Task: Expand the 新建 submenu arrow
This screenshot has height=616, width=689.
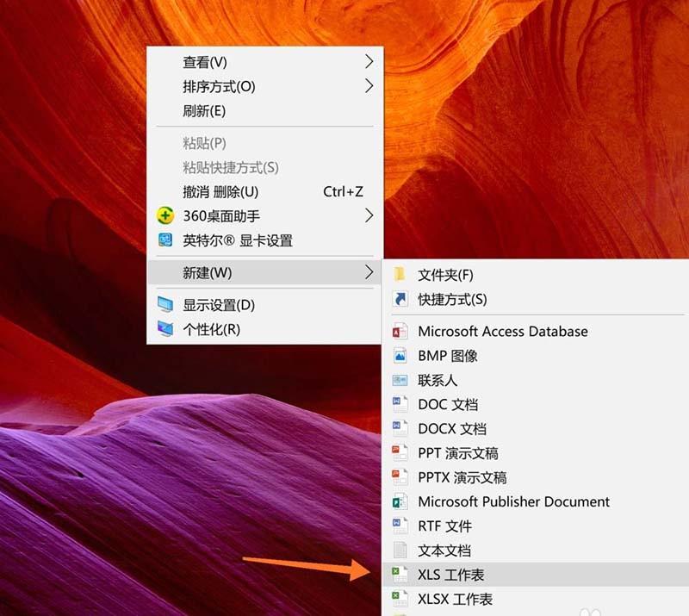Action: point(369,272)
